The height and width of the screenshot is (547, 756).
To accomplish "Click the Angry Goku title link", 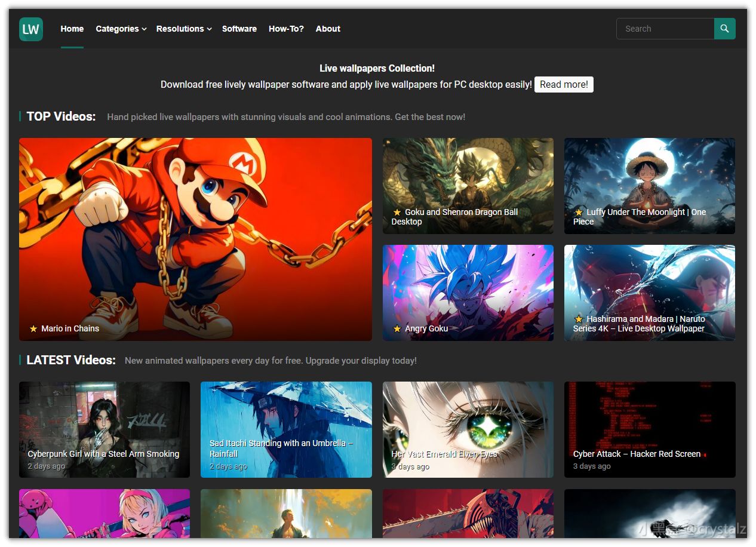I will tap(426, 328).
